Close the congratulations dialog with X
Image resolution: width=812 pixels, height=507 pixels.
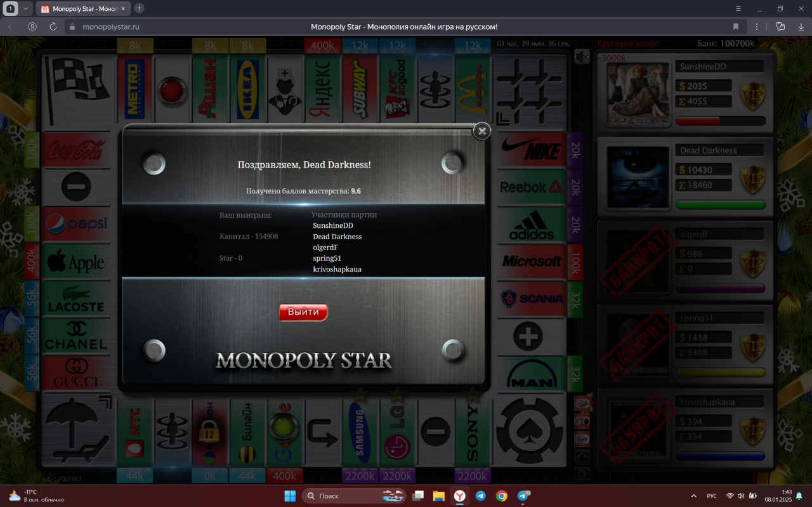tap(482, 131)
